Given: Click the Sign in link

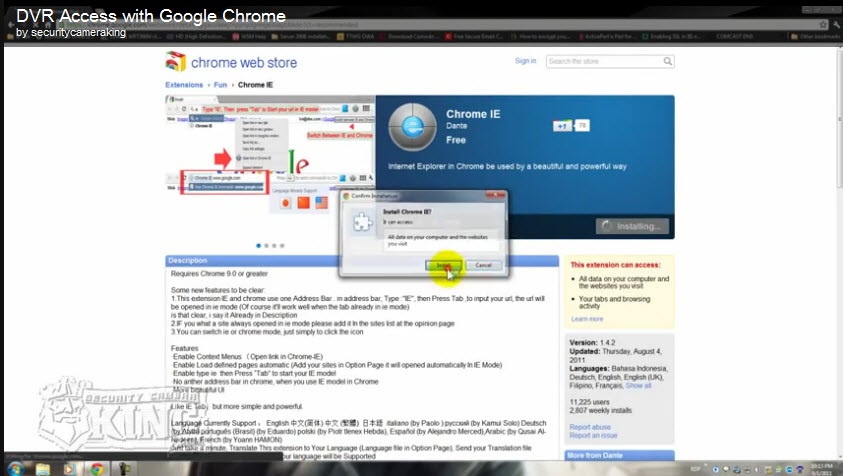Looking at the screenshot, I should coord(525,61).
